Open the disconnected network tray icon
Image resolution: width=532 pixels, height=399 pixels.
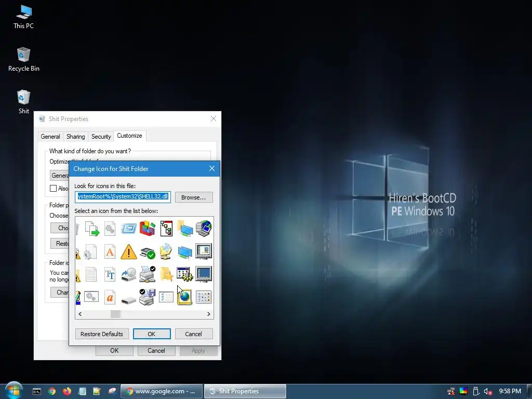coord(451,392)
